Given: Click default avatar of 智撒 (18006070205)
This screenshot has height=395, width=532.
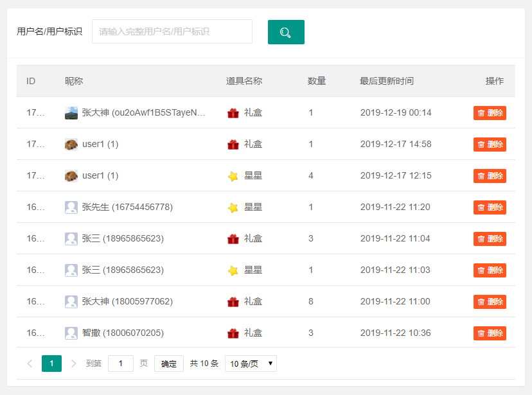Looking at the screenshot, I should [71, 333].
